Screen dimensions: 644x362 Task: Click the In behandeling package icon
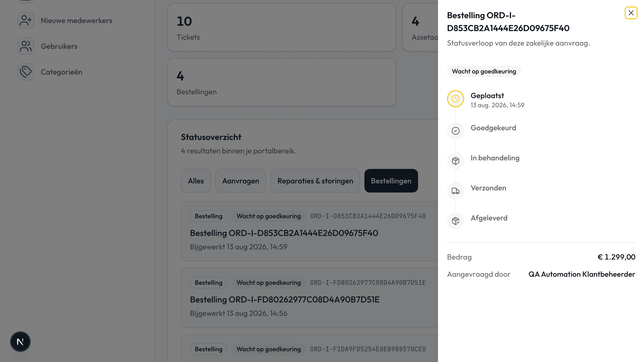(x=455, y=161)
